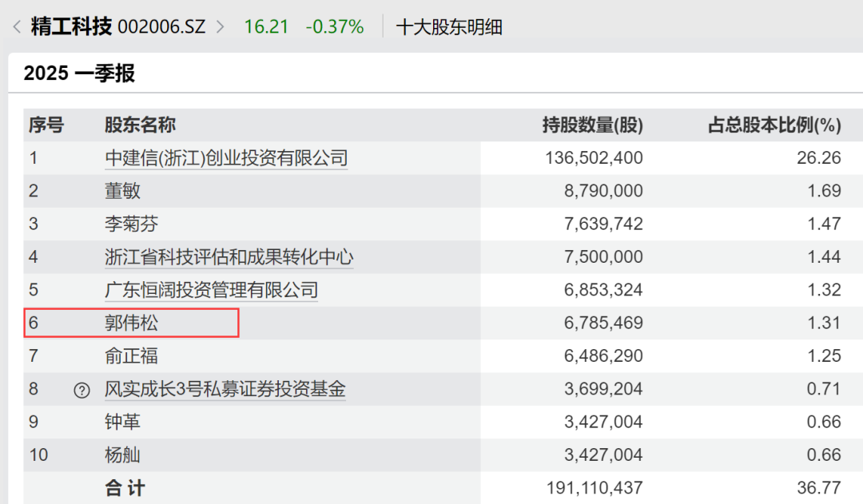Viewport: 863px width, 504px height.
Task: Sort by the 股东名称 column header
Action: (x=140, y=125)
